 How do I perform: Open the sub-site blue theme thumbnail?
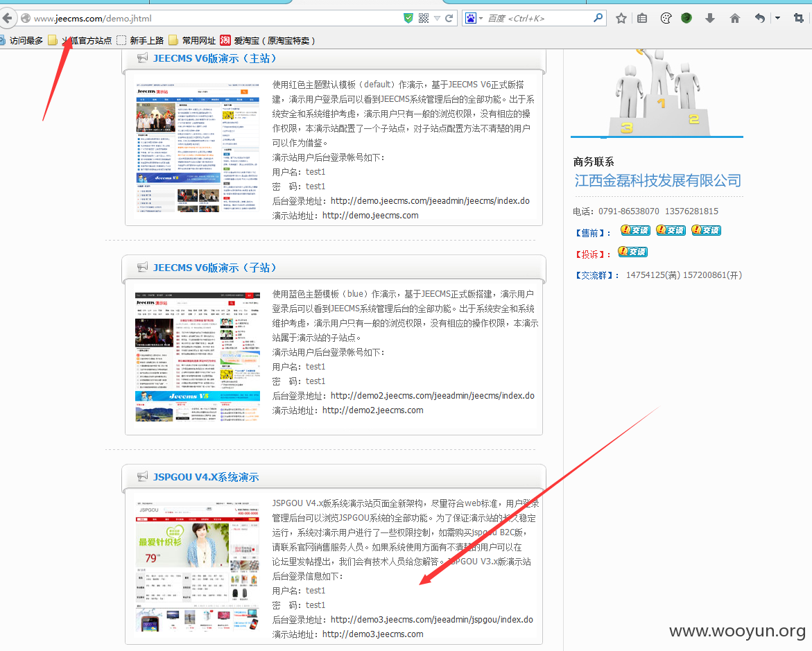198,357
